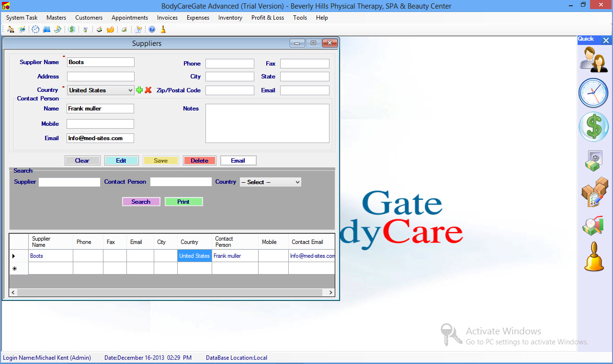Click the clock icon in the Quick panel
The width and height of the screenshot is (613, 364).
coord(593,93)
